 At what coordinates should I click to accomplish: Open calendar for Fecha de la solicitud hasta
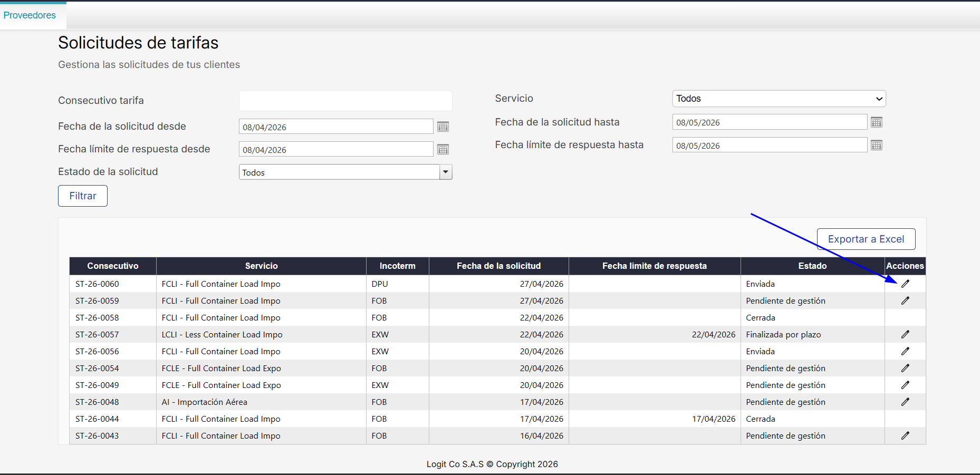[x=877, y=122]
